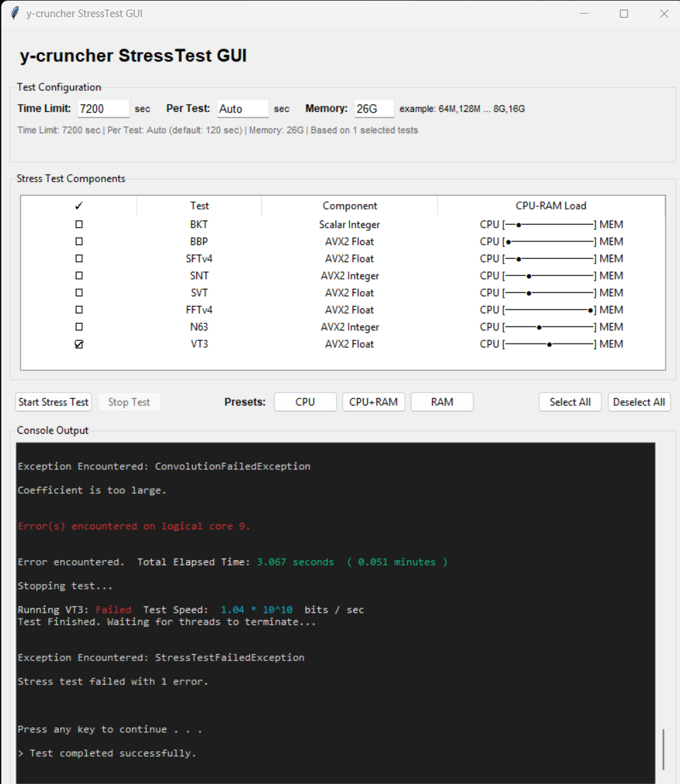
Task: Click 'ConvolutionFailedException' console line
Action: coord(164,466)
